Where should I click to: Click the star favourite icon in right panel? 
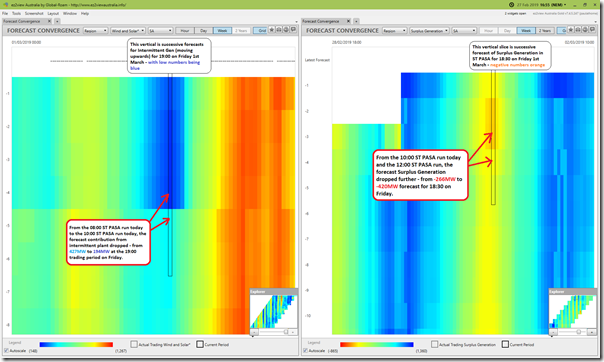tap(571, 30)
